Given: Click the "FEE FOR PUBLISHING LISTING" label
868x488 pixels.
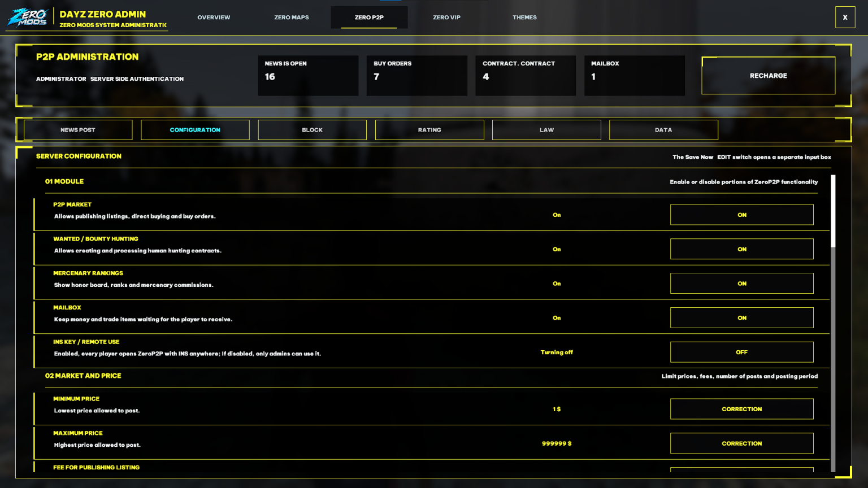Looking at the screenshot, I should [96, 468].
